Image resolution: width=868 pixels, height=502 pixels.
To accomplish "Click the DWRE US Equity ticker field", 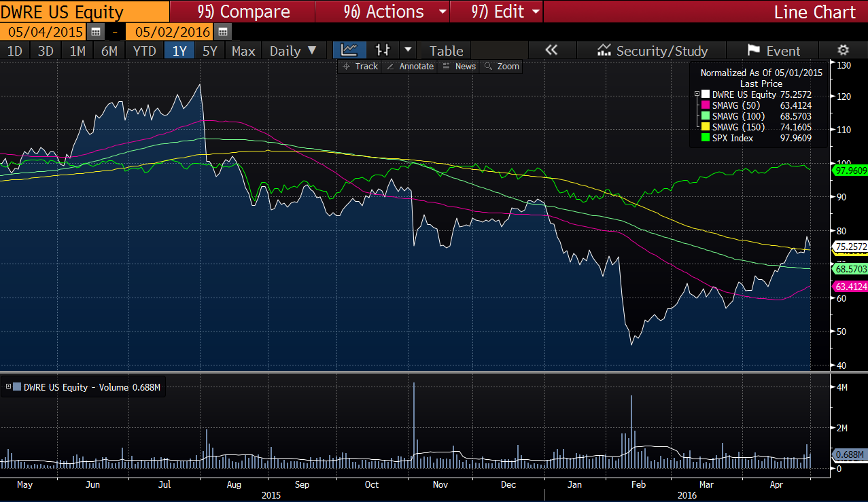I will click(x=84, y=12).
